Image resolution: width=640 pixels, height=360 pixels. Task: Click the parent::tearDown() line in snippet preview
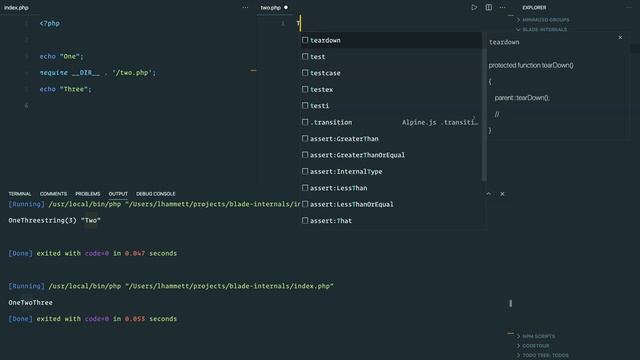tap(522, 98)
